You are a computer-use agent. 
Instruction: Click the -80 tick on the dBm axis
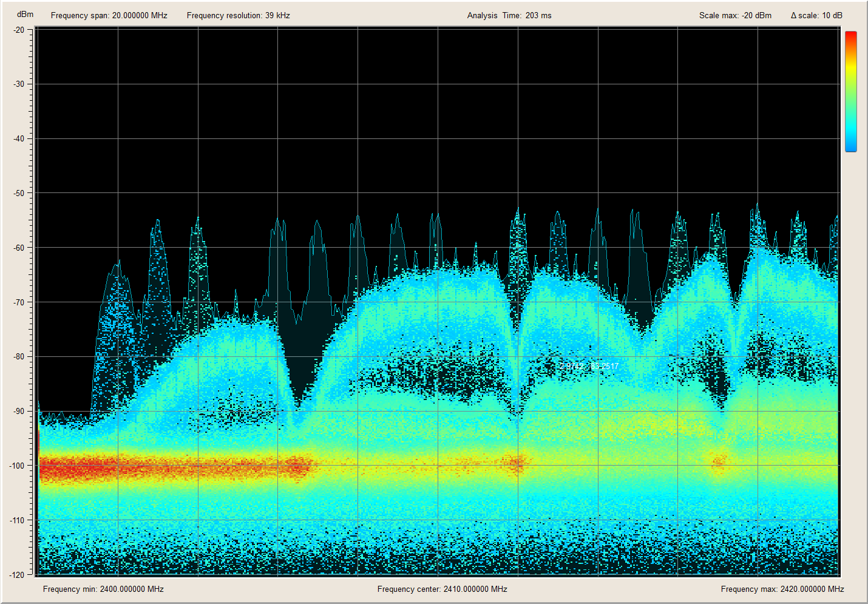coord(19,356)
